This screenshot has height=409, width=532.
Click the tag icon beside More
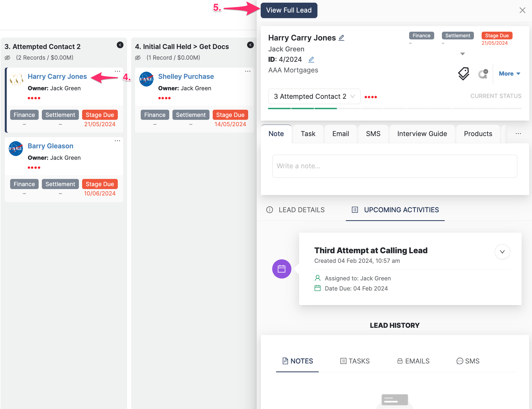[x=464, y=73]
